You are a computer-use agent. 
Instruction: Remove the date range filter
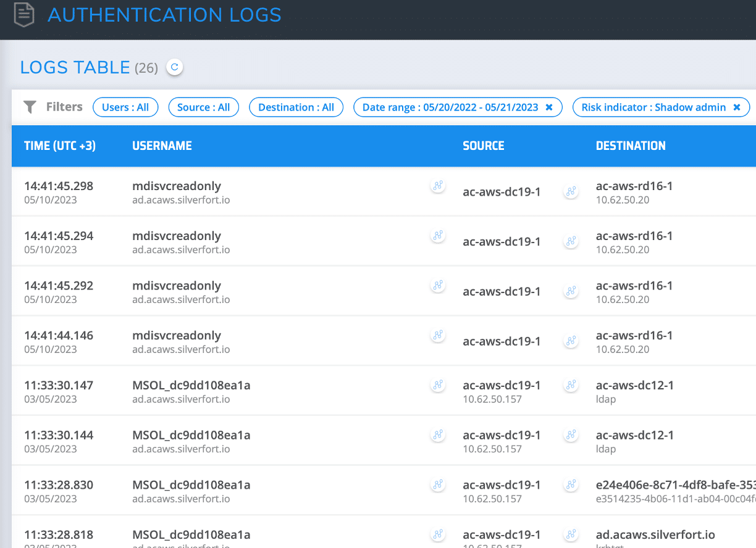click(549, 107)
